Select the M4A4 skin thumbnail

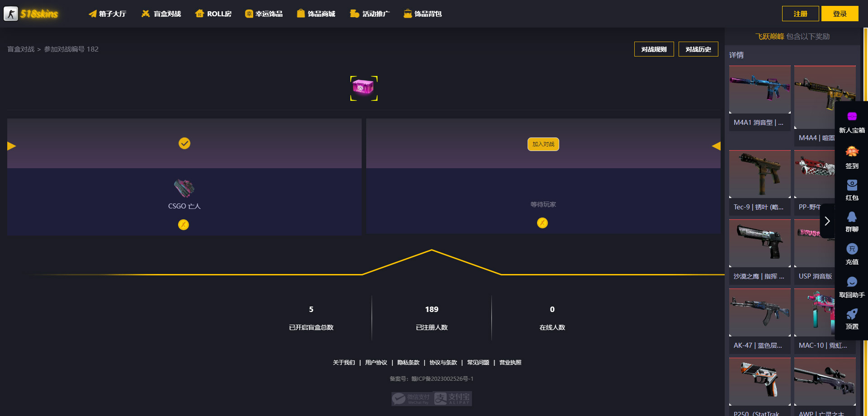coord(825,97)
